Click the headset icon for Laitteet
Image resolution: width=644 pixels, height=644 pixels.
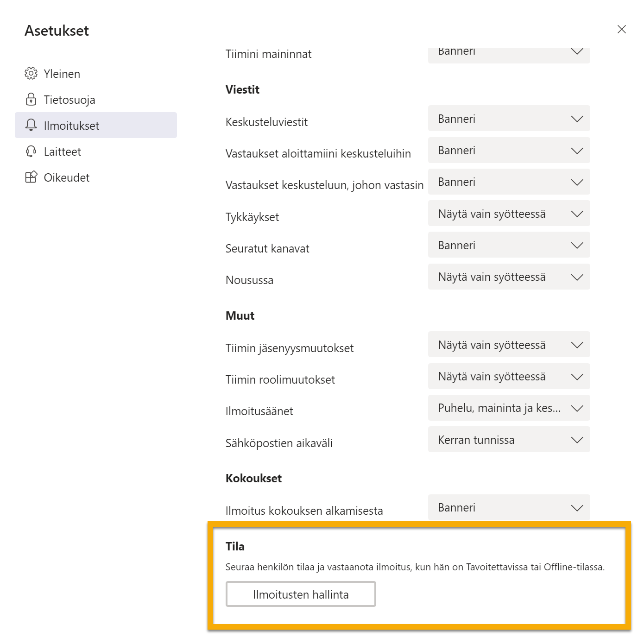point(31,152)
